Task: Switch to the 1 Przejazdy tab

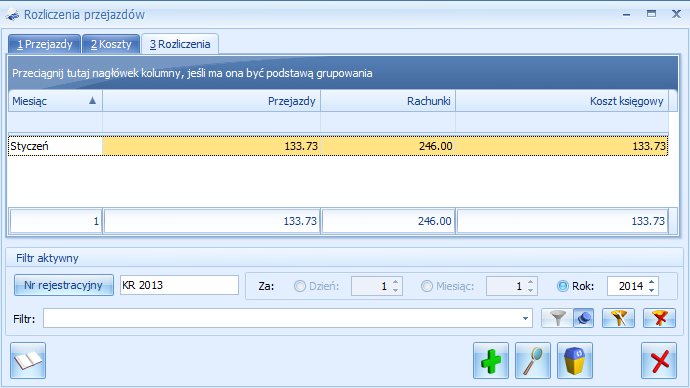Action: (44, 44)
